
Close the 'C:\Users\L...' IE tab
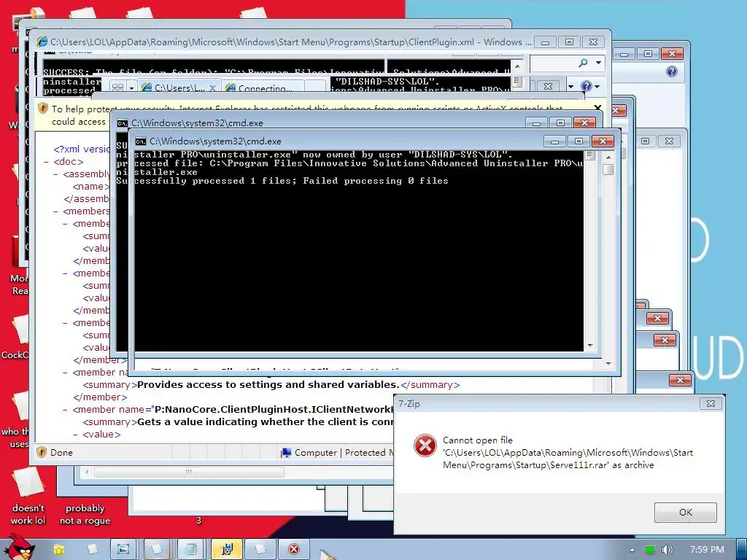click(212, 88)
